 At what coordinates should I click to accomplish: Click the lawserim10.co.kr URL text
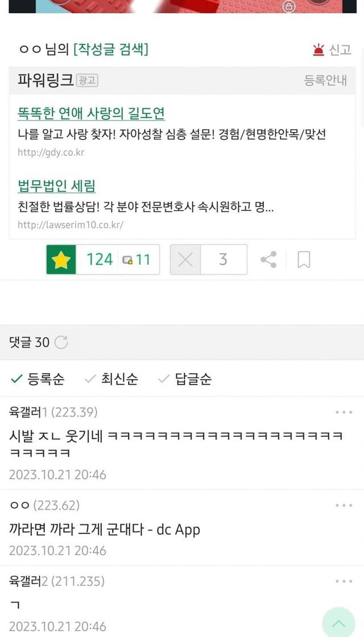coord(71,225)
